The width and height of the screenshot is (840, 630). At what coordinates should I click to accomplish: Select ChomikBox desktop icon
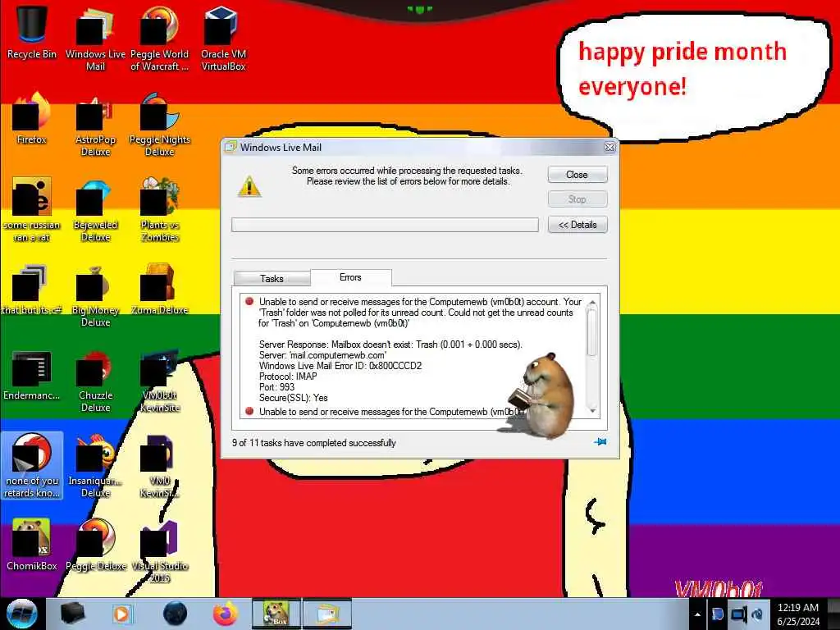32,546
